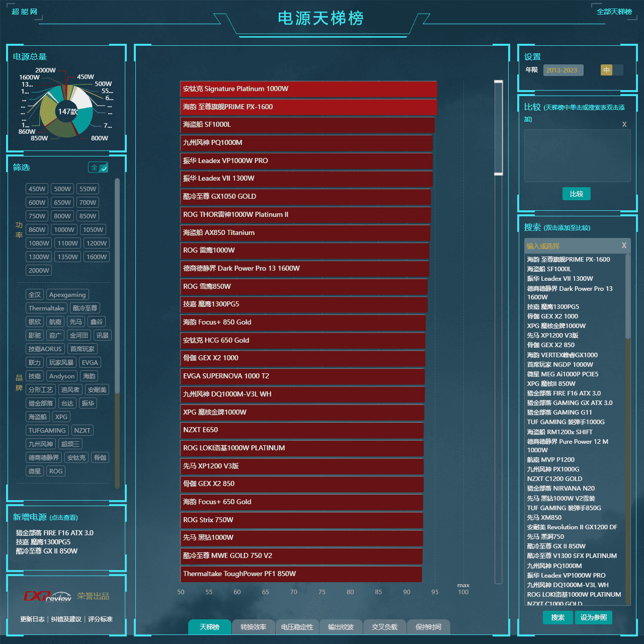The height and width of the screenshot is (644, 644).
Task: Open 技嘉 魔鹰1300PG5 in the 新增电源 list
Action: coord(43,542)
